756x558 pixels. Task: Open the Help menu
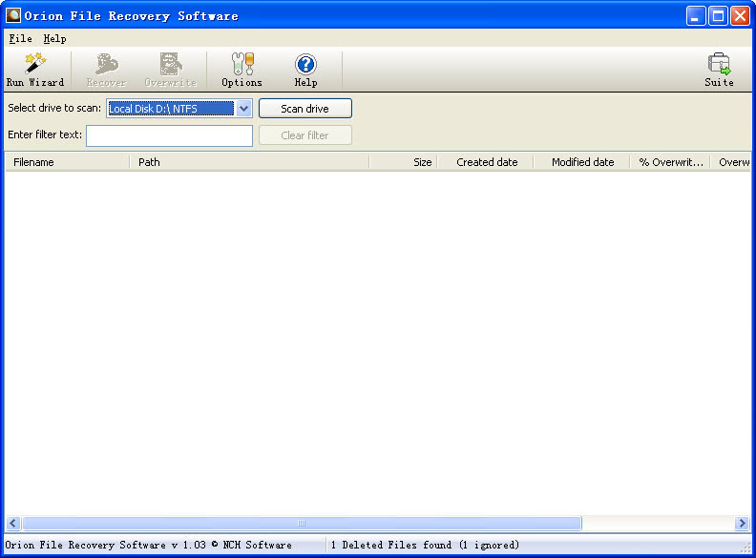(x=54, y=39)
